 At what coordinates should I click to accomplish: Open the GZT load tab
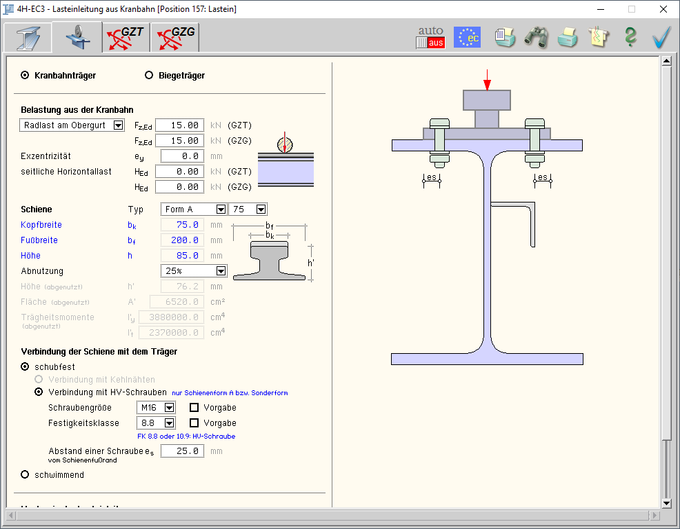click(125, 37)
